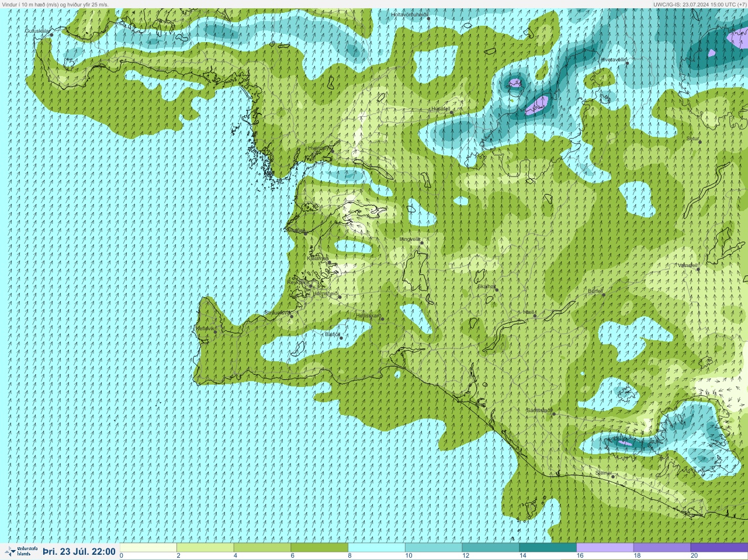
Task: Click the 8–10 m/s light cyan legend swatch
Action: click(x=376, y=548)
